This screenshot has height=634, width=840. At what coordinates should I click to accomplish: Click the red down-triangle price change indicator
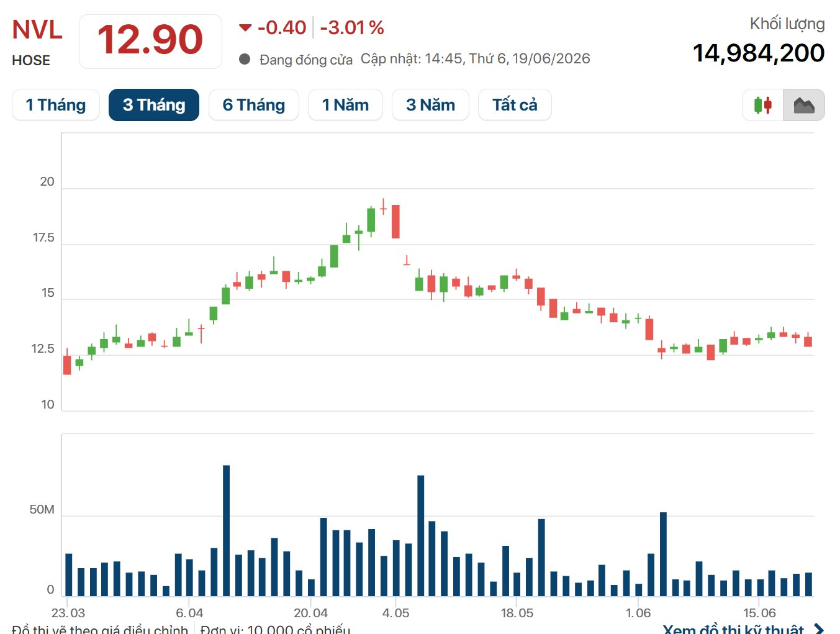tap(245, 27)
